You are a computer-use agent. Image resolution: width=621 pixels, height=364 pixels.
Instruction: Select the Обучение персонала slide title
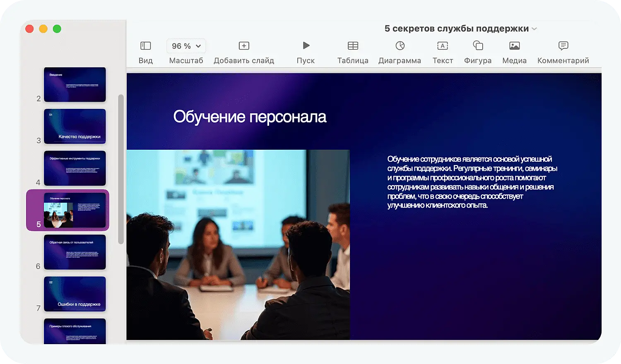point(250,117)
